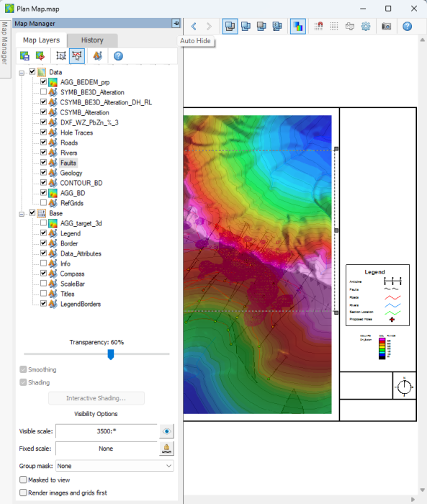Viewport: 427px width, 504px height.
Task: Click the camera snapshot icon
Action: pyautogui.click(x=386, y=26)
